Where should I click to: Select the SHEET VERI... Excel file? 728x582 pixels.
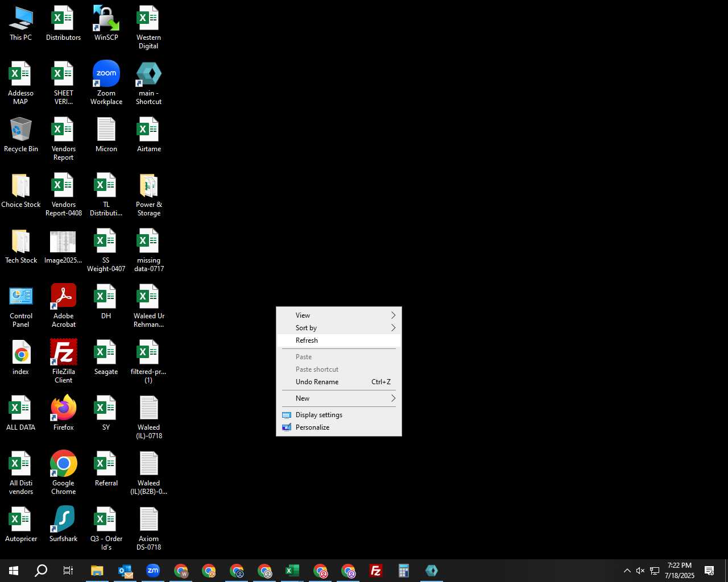[63, 84]
